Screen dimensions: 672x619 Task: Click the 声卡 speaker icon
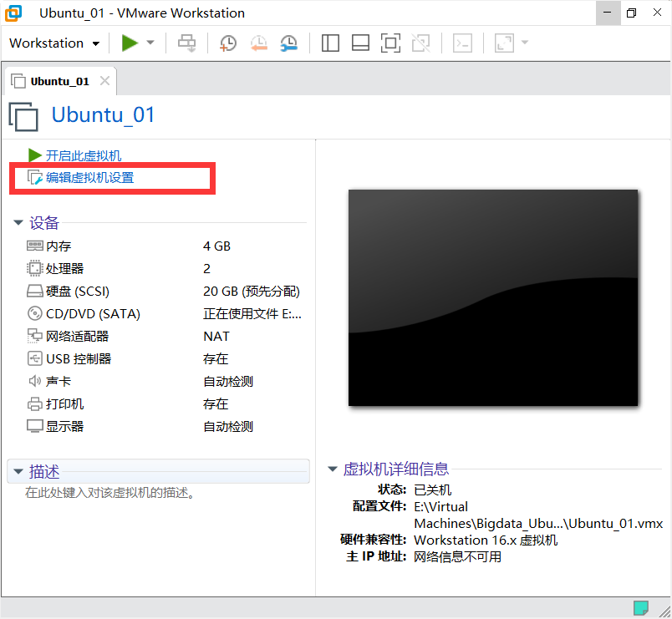(35, 381)
